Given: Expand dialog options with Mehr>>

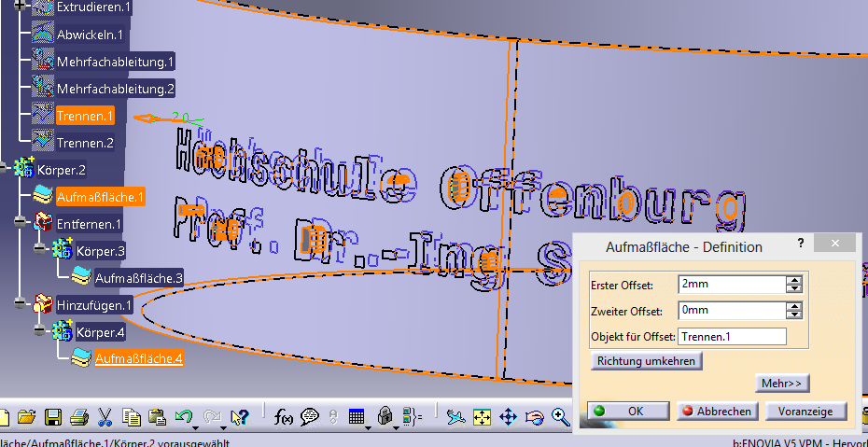Looking at the screenshot, I should tap(781, 383).
